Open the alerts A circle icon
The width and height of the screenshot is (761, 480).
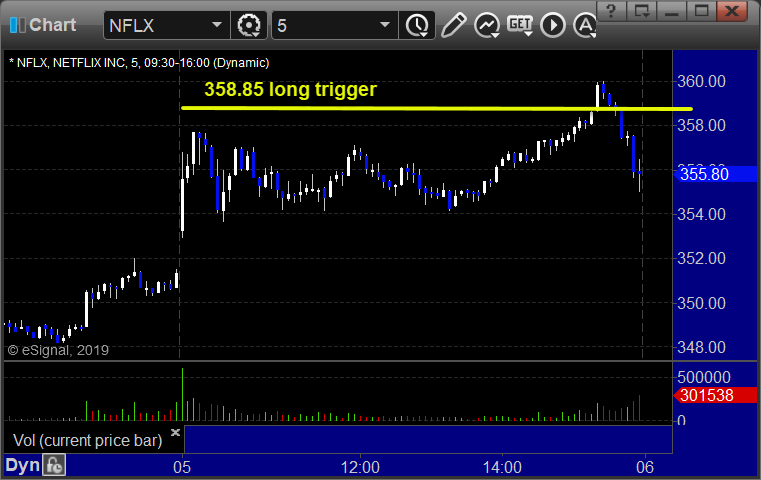pyautogui.click(x=584, y=25)
